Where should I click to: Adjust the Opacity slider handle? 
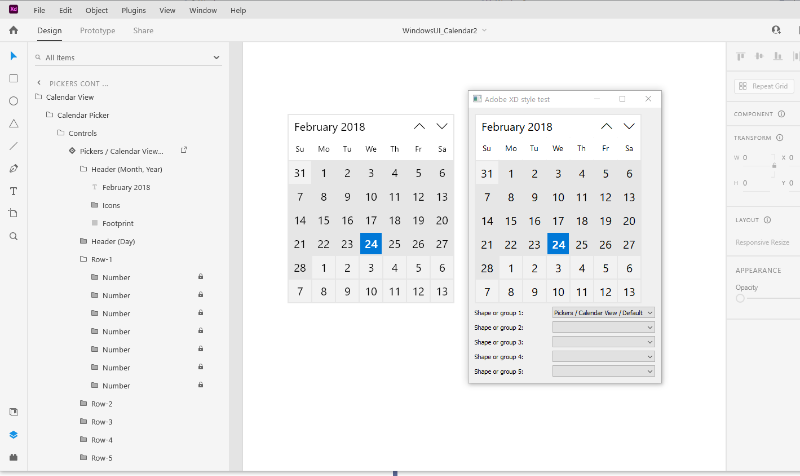click(x=740, y=298)
